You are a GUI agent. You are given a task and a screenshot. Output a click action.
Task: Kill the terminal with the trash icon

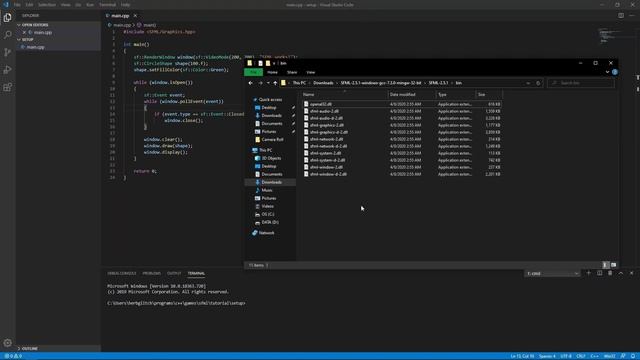pyautogui.click(x=610, y=273)
